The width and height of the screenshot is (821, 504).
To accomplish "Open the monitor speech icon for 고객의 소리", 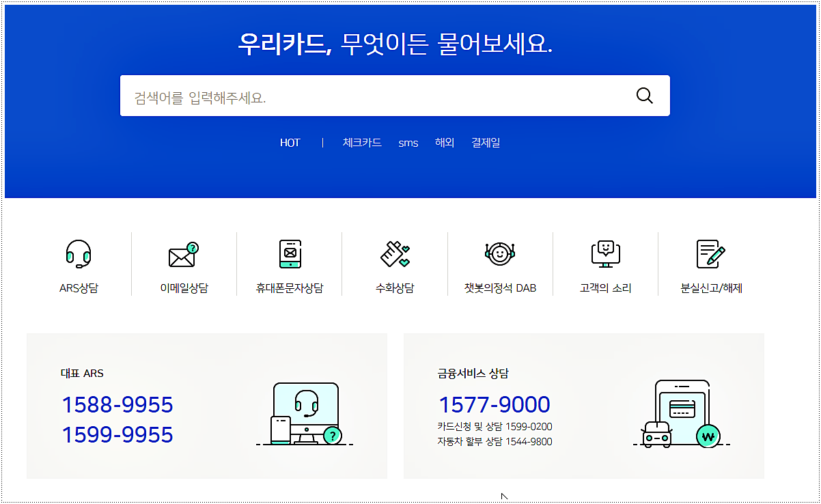I will pyautogui.click(x=605, y=254).
